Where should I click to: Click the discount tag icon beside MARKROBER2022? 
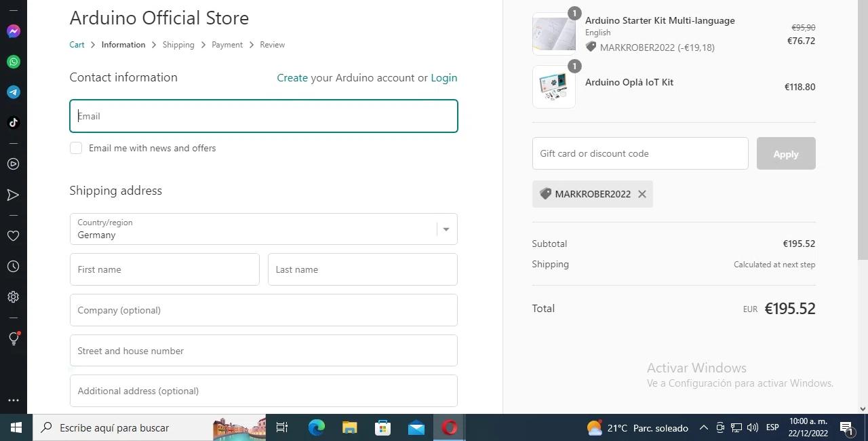click(x=545, y=194)
